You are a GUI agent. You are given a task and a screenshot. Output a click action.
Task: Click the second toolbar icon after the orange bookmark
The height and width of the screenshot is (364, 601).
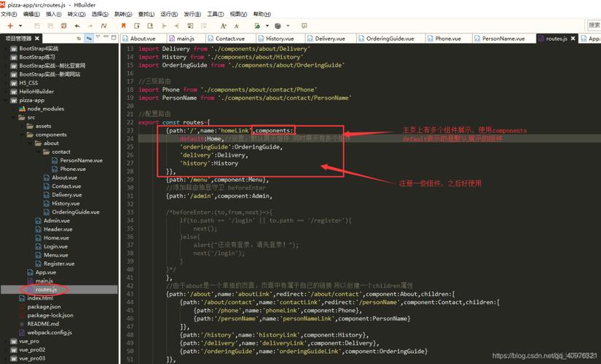pyautogui.click(x=150, y=25)
